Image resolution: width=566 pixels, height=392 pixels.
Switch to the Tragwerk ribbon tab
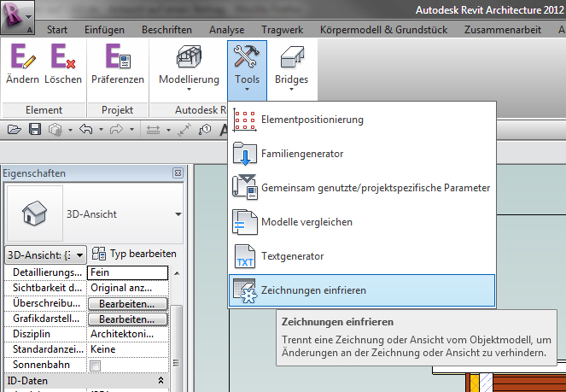283,30
